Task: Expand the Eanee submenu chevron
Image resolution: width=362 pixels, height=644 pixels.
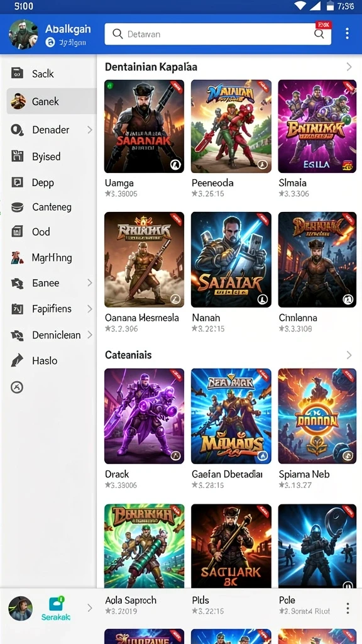Action: [x=89, y=283]
